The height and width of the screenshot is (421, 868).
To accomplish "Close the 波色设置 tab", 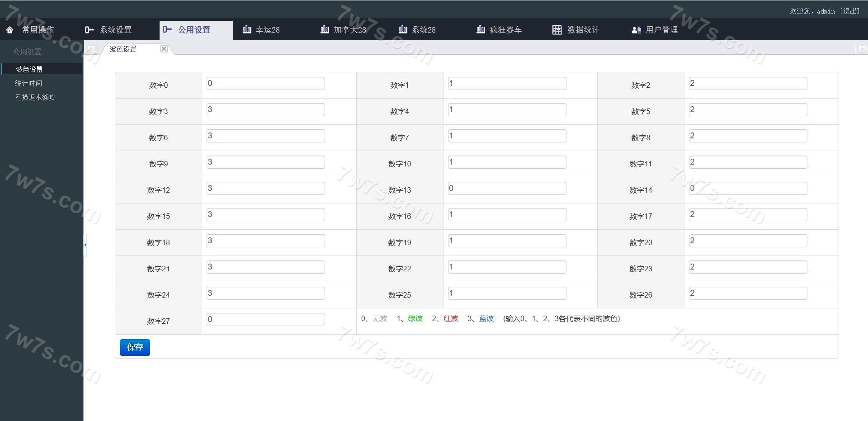I will (164, 49).
